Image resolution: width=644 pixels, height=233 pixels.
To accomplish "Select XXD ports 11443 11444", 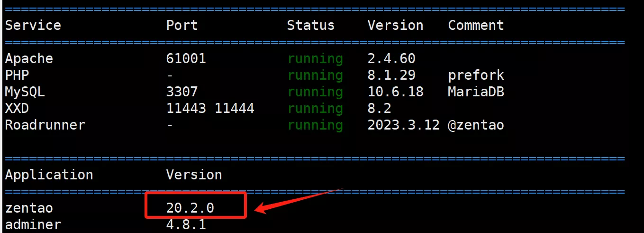I will pyautogui.click(x=210, y=108).
